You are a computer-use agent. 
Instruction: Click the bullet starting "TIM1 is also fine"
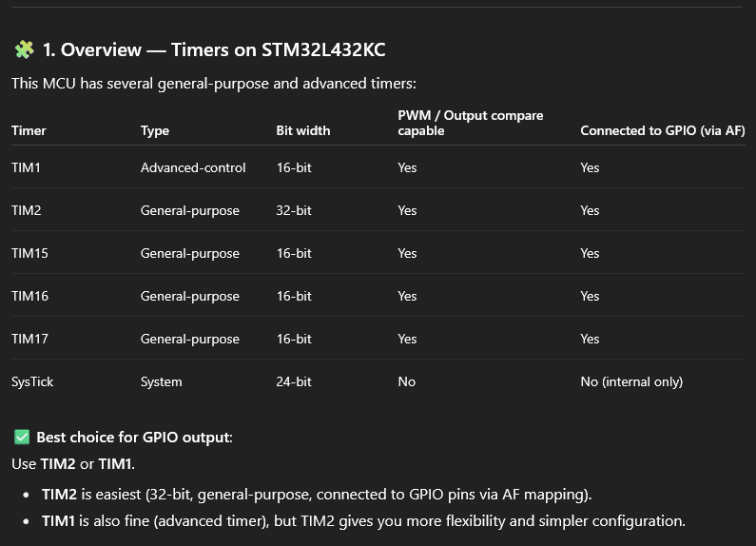363,521
